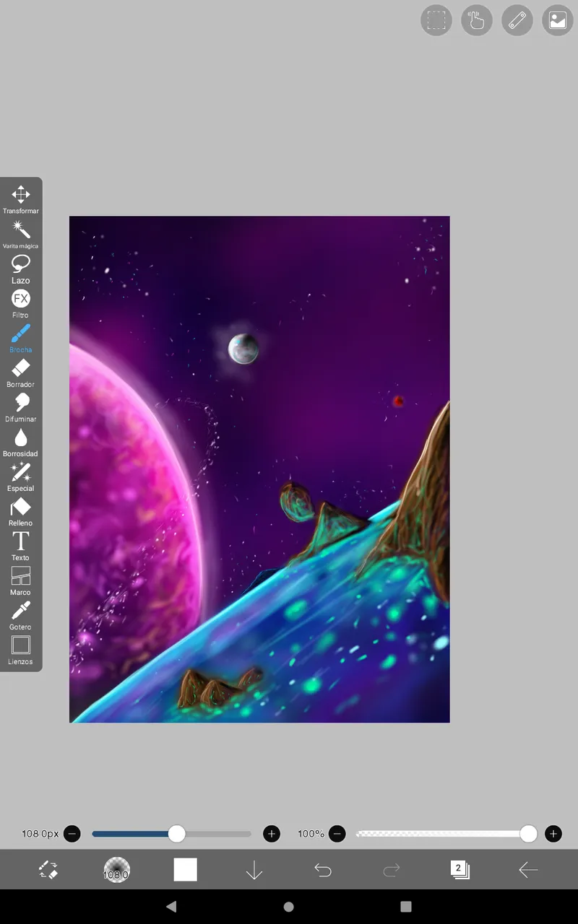
Task: Tap the Android home navigation button
Action: pos(288,907)
